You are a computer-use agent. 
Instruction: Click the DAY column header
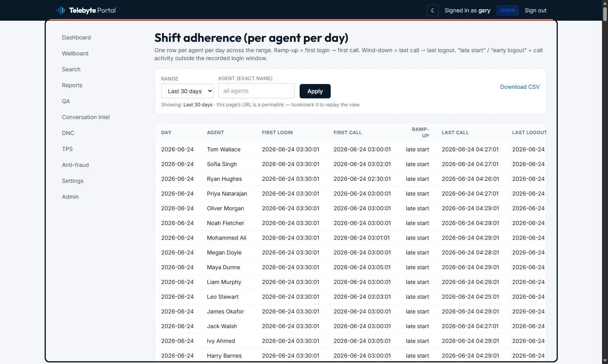[166, 133]
